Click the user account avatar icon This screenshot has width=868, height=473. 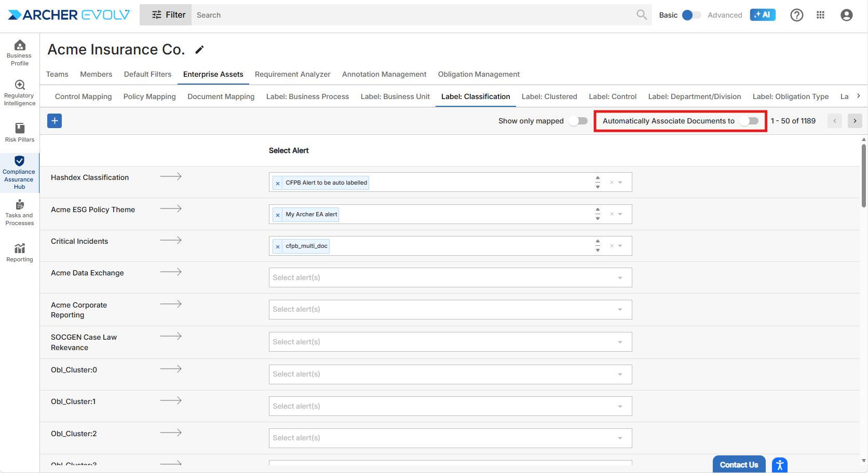pyautogui.click(x=846, y=15)
